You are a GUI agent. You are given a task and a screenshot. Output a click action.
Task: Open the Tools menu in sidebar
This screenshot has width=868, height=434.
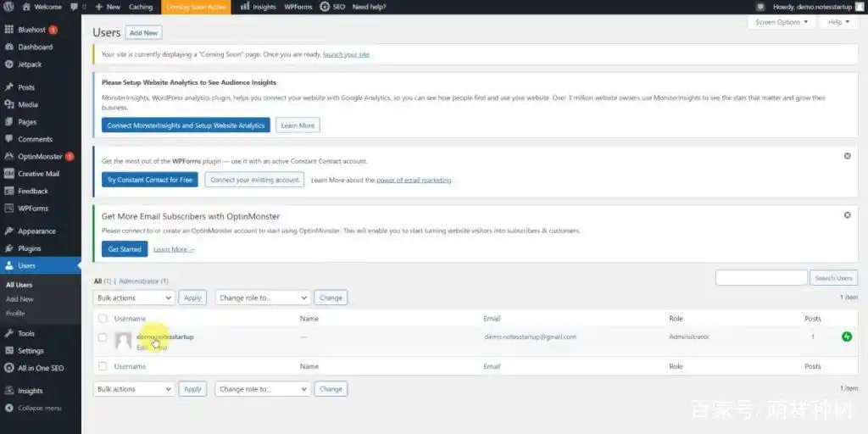click(x=26, y=333)
